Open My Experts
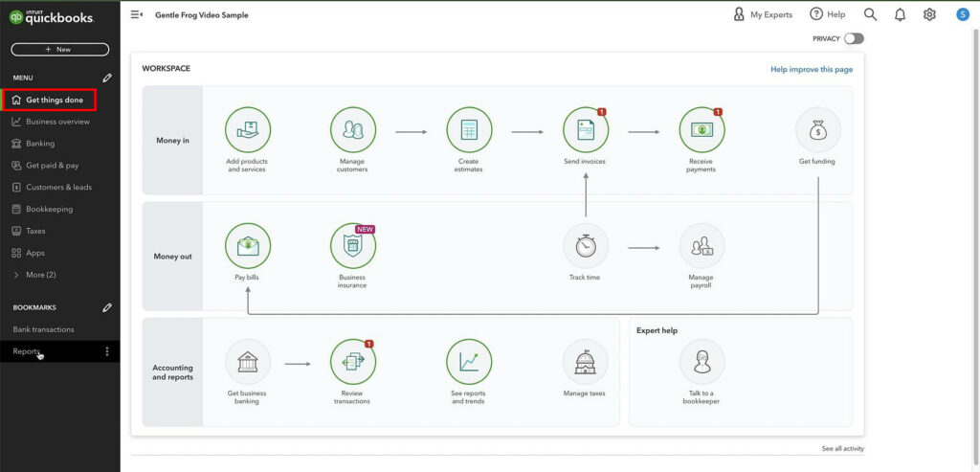Image resolution: width=980 pixels, height=472 pixels. coord(763,14)
